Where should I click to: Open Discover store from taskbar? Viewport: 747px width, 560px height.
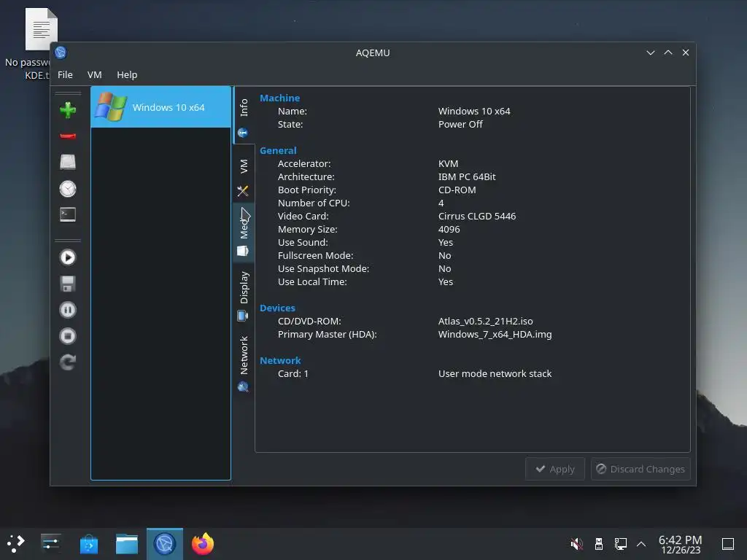pyautogui.click(x=88, y=544)
